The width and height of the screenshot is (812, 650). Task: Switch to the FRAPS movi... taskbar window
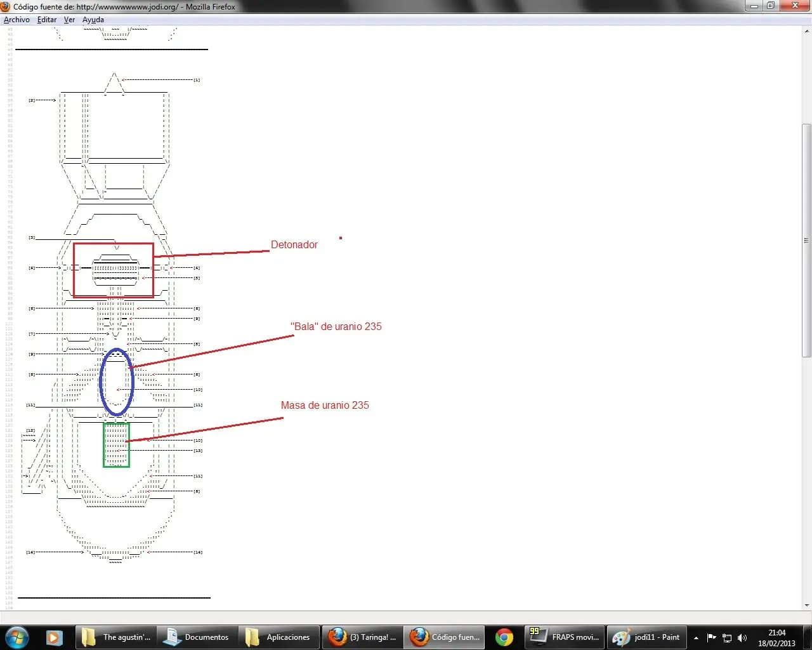coord(565,637)
